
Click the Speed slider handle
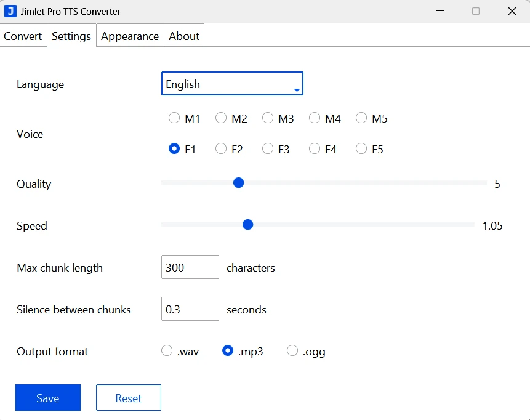click(x=247, y=224)
